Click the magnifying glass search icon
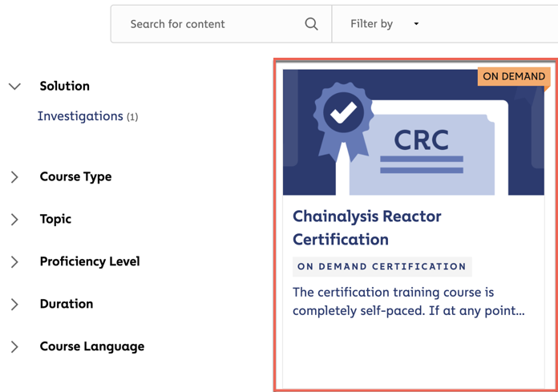The width and height of the screenshot is (558, 392). [x=311, y=24]
